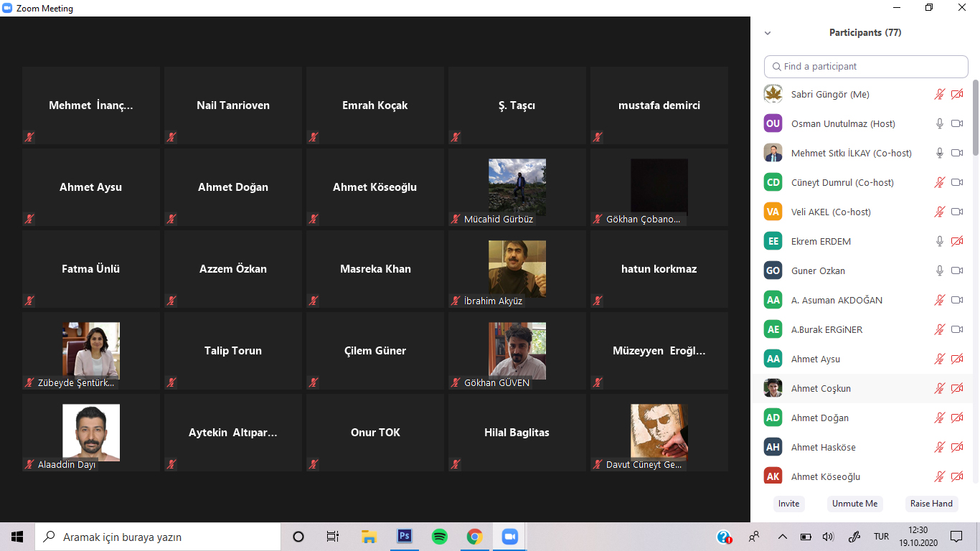This screenshot has height=551, width=980.
Task: Select Alaaddin Dayı's profile photo tile
Action: coord(91,432)
